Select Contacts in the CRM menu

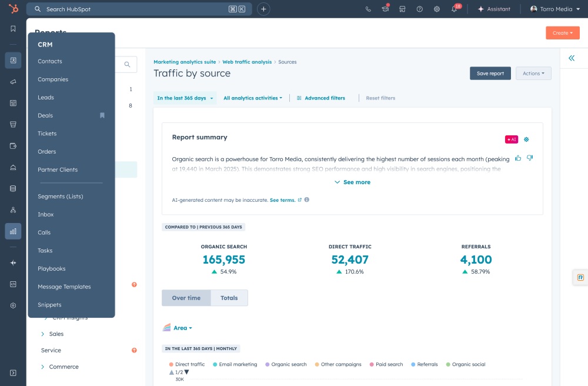pyautogui.click(x=50, y=61)
